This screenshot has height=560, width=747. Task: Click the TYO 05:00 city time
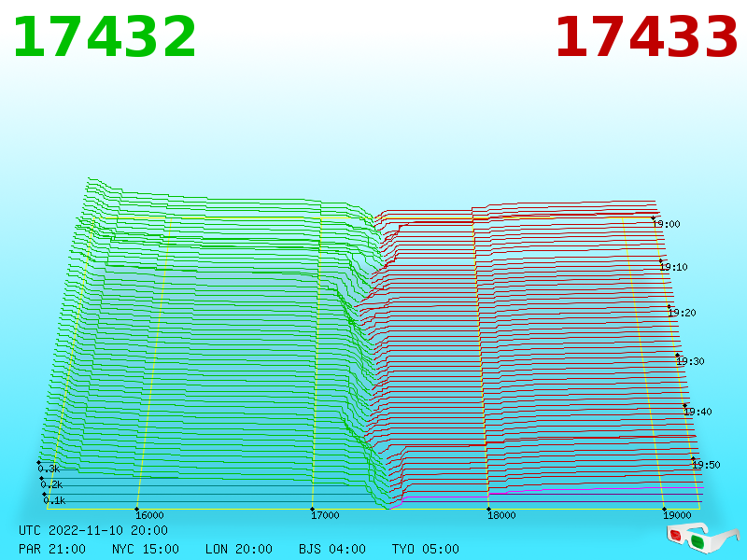pyautogui.click(x=426, y=549)
